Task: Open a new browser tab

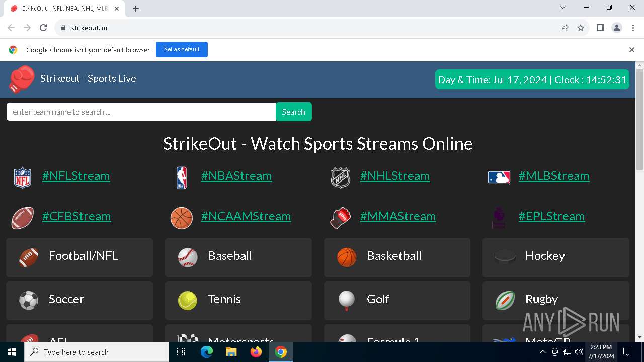Action: 136,9
